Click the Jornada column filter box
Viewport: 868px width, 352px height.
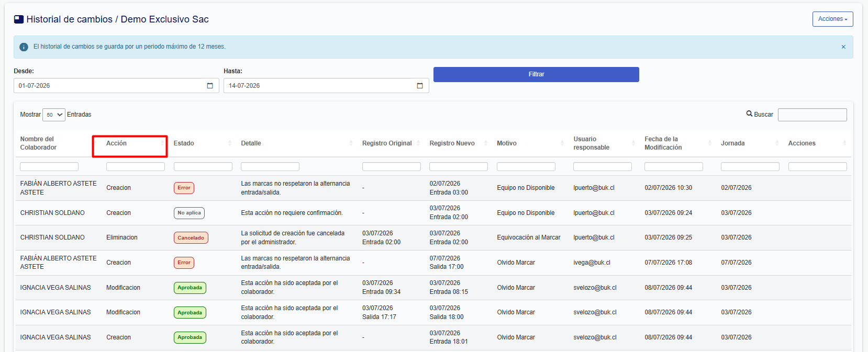(750, 166)
